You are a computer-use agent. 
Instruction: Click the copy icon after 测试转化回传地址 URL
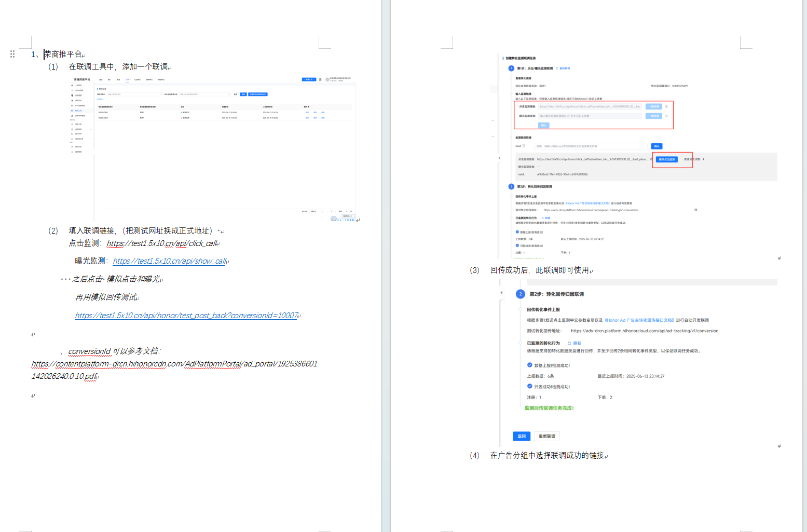click(695, 210)
